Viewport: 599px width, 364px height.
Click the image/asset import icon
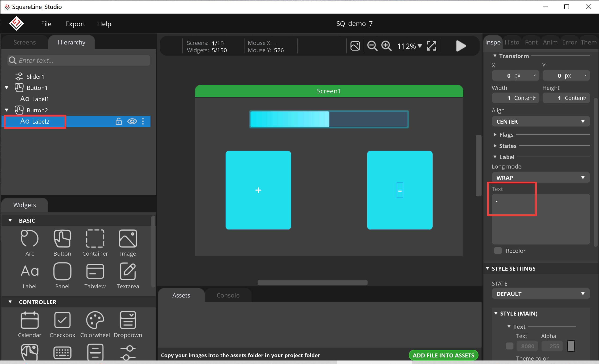point(355,46)
